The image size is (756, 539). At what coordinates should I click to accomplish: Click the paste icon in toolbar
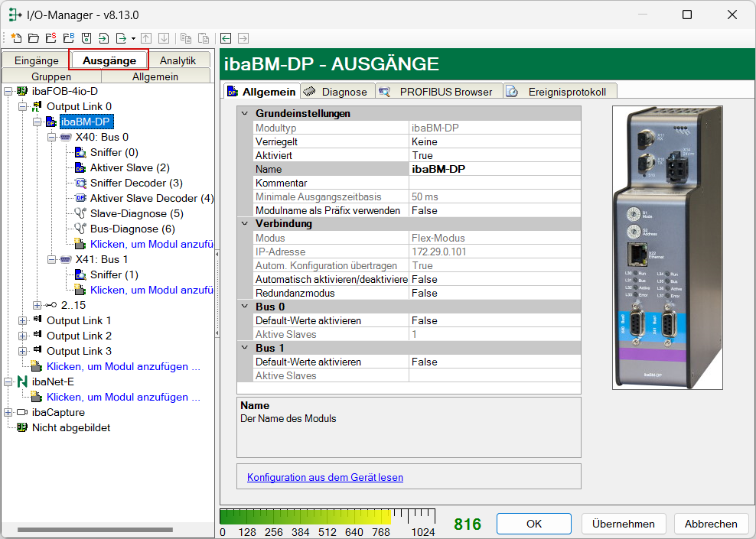click(204, 38)
